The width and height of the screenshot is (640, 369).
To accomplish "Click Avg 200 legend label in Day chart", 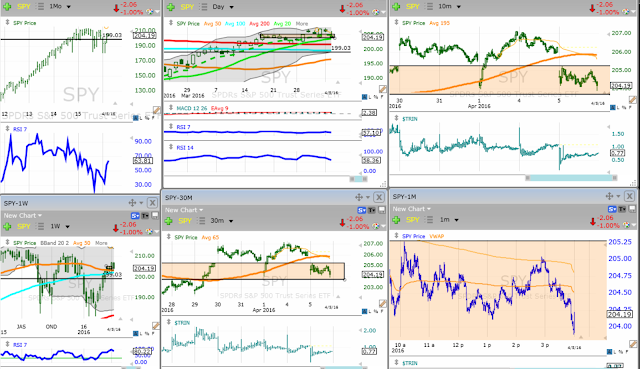I will click(259, 24).
